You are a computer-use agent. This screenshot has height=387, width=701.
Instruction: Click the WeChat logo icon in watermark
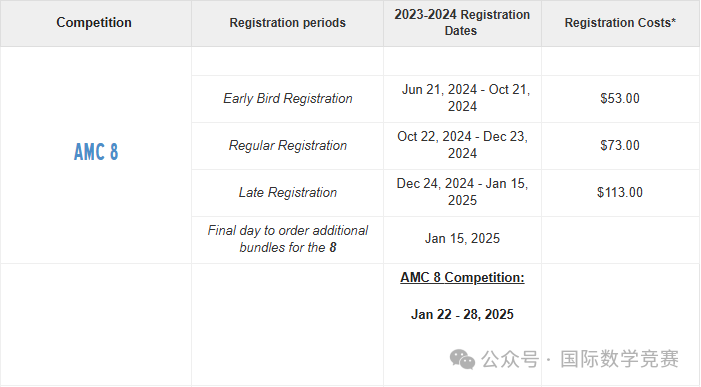[462, 359]
